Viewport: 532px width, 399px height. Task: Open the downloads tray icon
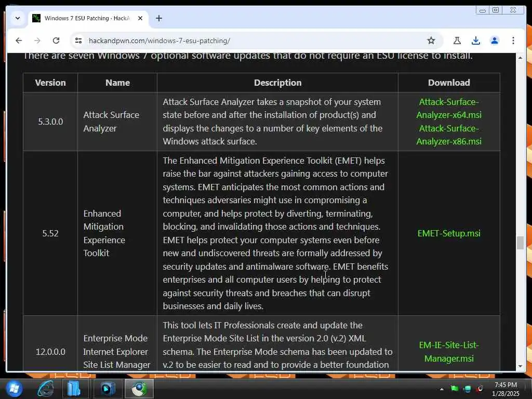(476, 41)
